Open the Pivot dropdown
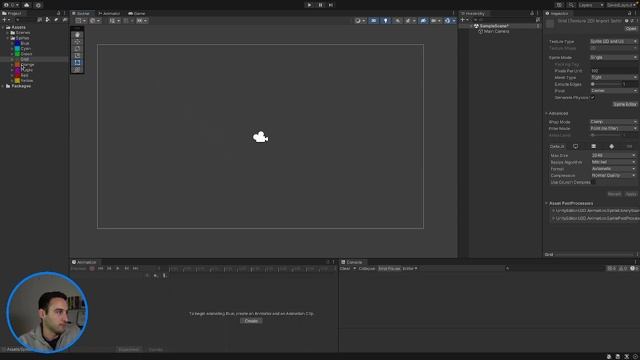This screenshot has height=360, width=640. coord(613,91)
